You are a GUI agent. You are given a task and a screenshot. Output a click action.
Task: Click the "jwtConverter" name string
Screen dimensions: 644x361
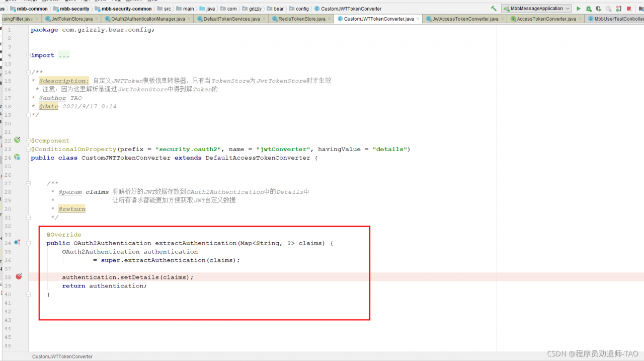tap(283, 149)
